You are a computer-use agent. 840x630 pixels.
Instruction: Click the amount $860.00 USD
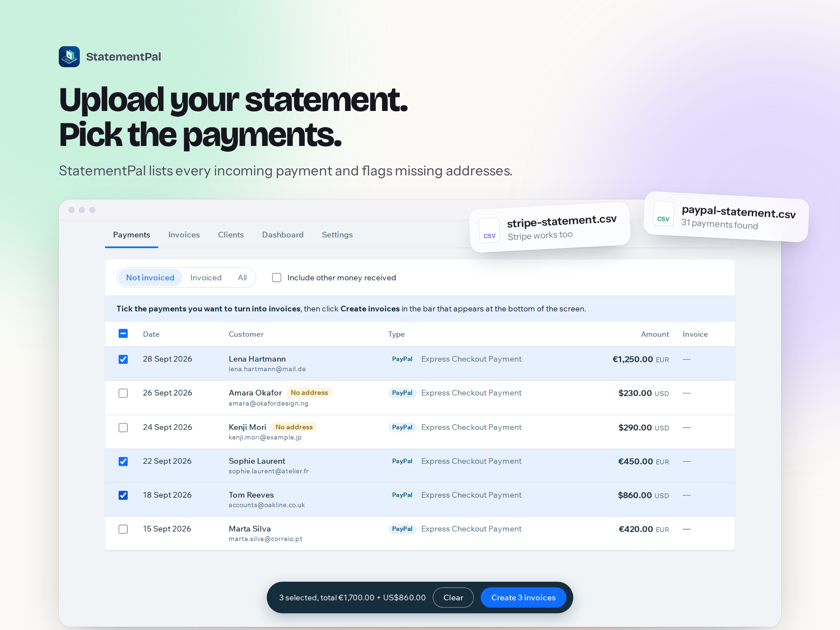[643, 495]
